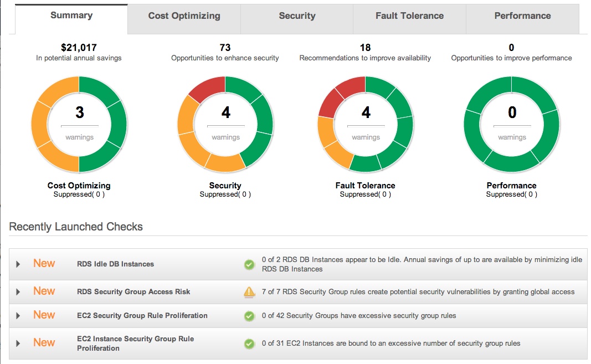
Task: Click warning triangle icon for RDS Security Group
Action: tap(249, 292)
